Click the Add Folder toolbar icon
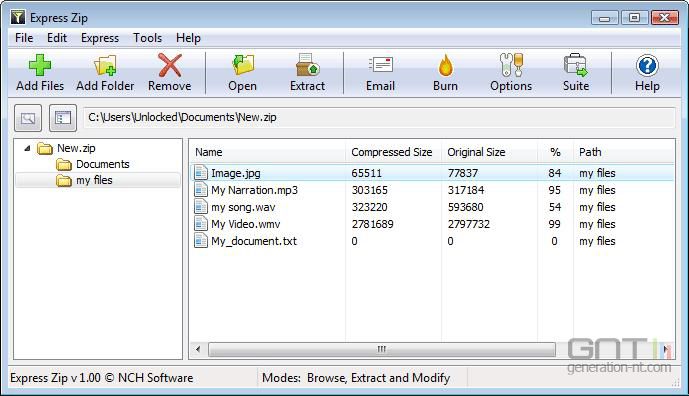689x396 pixels. point(105,65)
